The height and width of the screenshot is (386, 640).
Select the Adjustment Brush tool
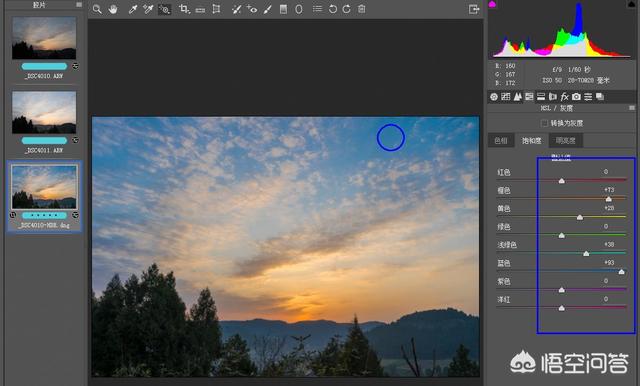click(267, 9)
